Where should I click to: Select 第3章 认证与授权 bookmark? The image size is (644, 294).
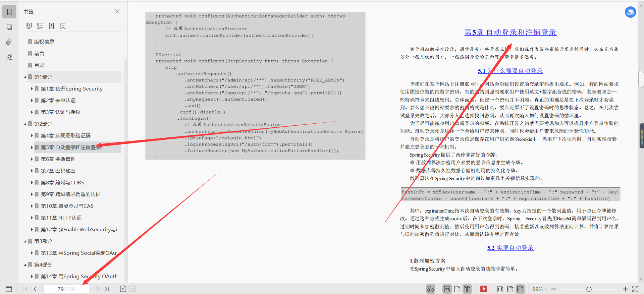click(x=61, y=112)
